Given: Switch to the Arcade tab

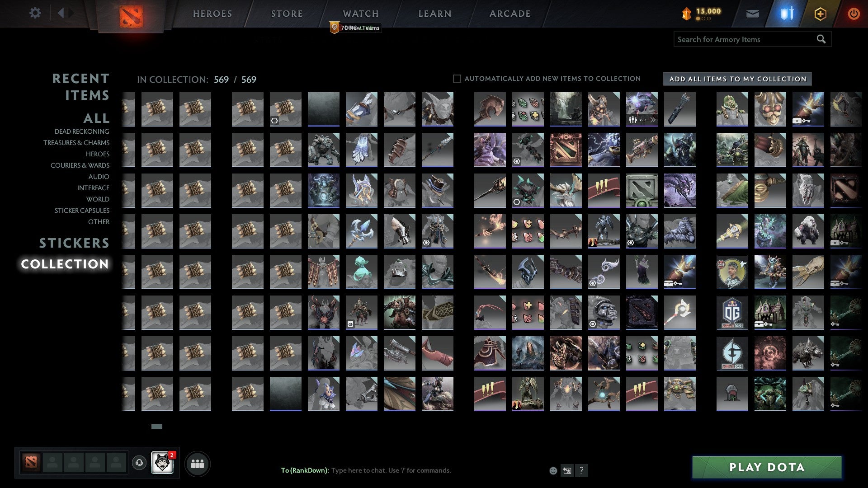Looking at the screenshot, I should [510, 14].
